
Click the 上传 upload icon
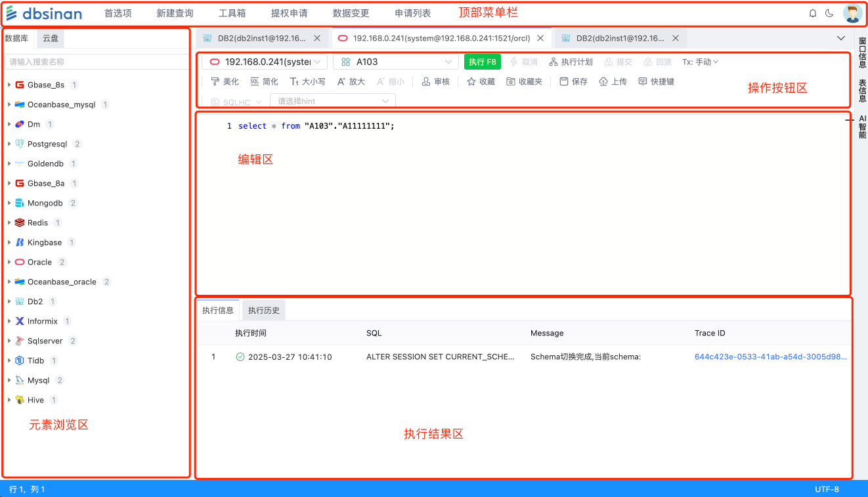coord(603,81)
